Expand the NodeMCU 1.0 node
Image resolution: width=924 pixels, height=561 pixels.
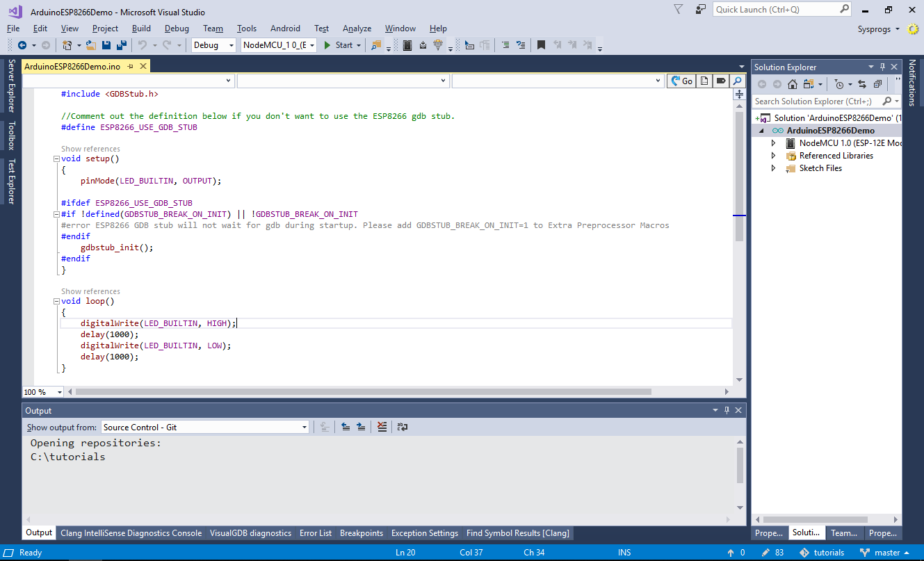click(x=773, y=143)
